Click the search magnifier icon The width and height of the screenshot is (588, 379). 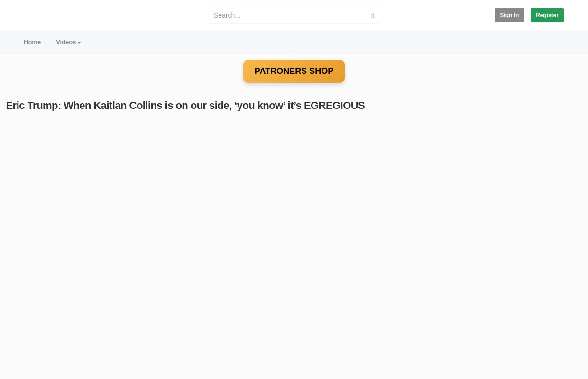tap(373, 15)
